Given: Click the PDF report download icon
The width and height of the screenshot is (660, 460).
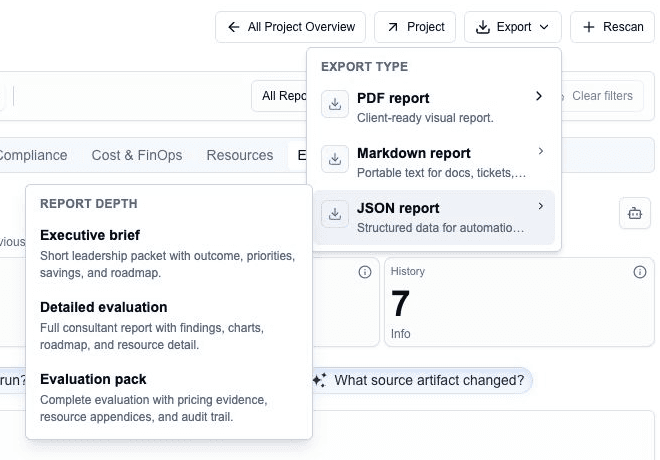Looking at the screenshot, I should pyautogui.click(x=335, y=104).
